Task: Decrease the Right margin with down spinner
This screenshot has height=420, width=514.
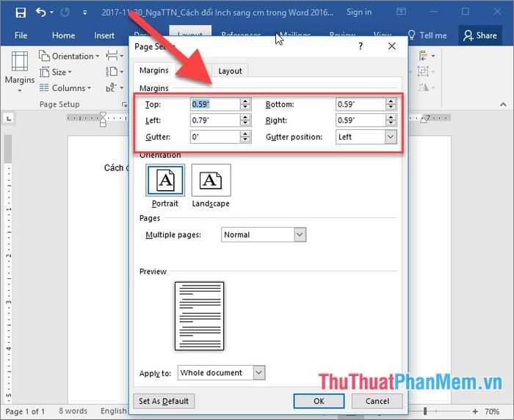Action: click(391, 123)
